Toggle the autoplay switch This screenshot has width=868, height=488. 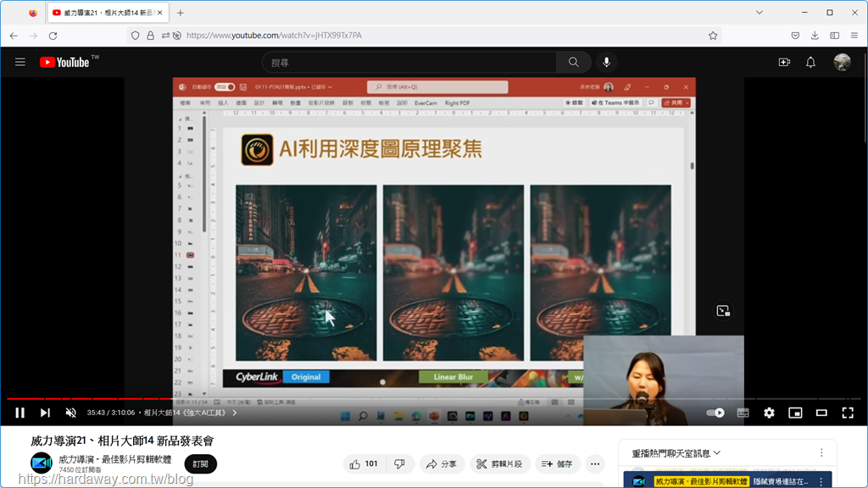click(x=715, y=413)
